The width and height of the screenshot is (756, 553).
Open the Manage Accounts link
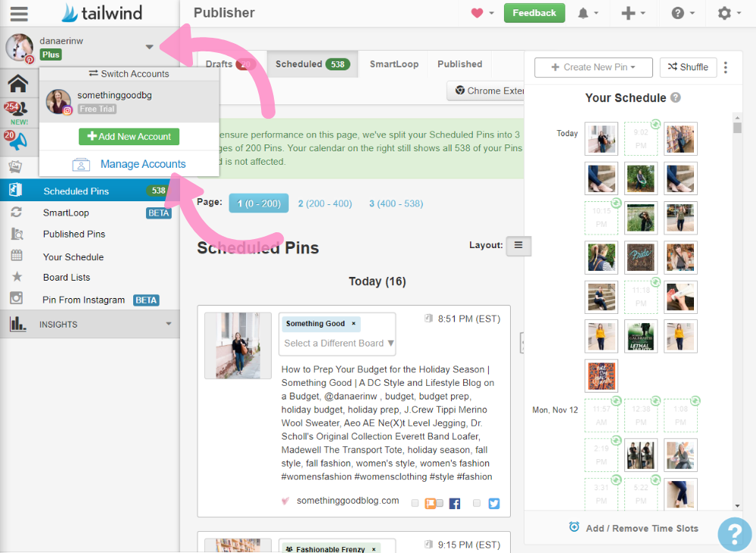pos(143,164)
